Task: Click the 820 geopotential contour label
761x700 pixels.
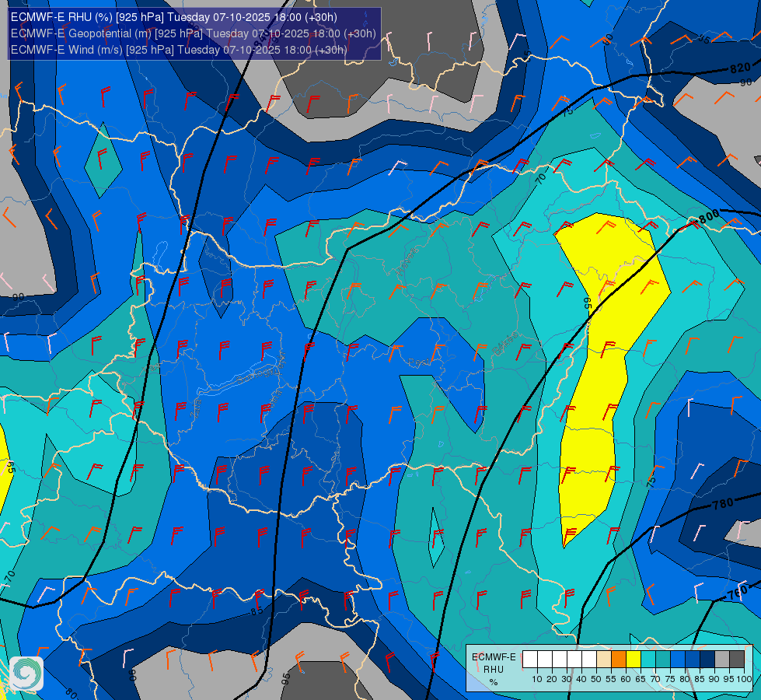Action: [x=741, y=68]
